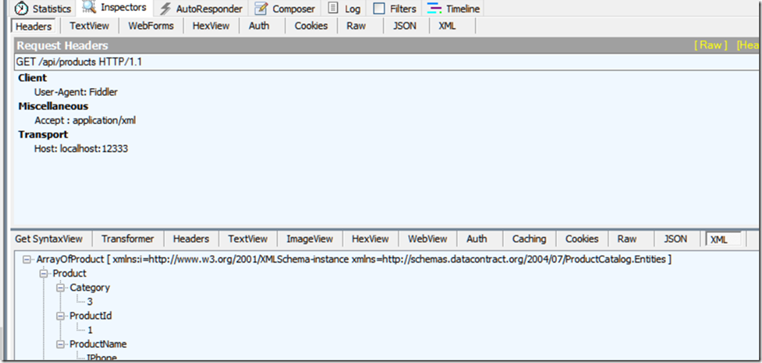Click the Composer pencil icon
Image resolution: width=762 pixels, height=363 pixels.
261,8
